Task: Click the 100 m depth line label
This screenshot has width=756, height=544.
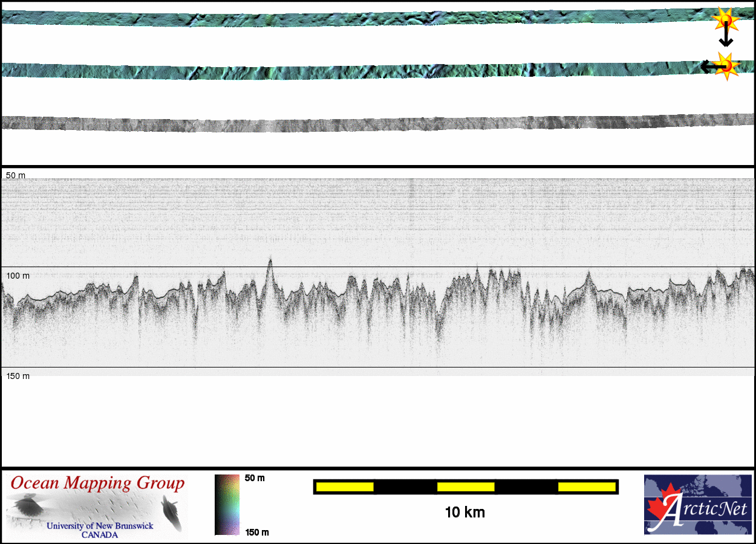Action: 18,276
